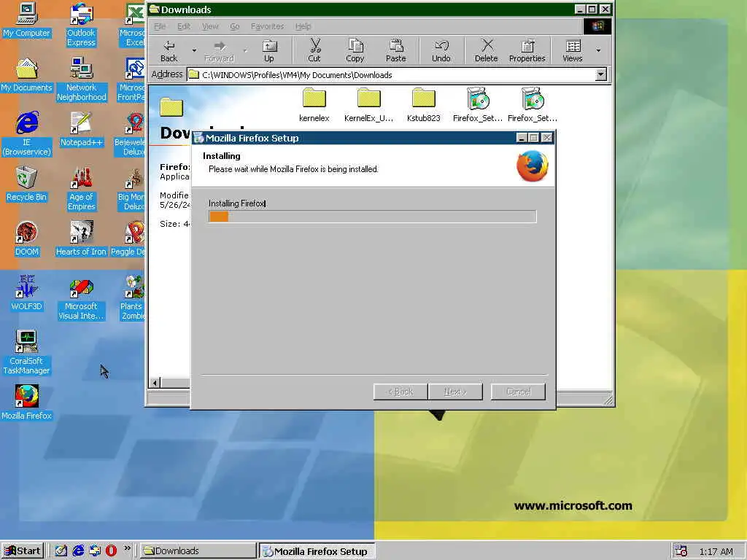Open the Help menu in Downloads
747x560 pixels.
[303, 26]
